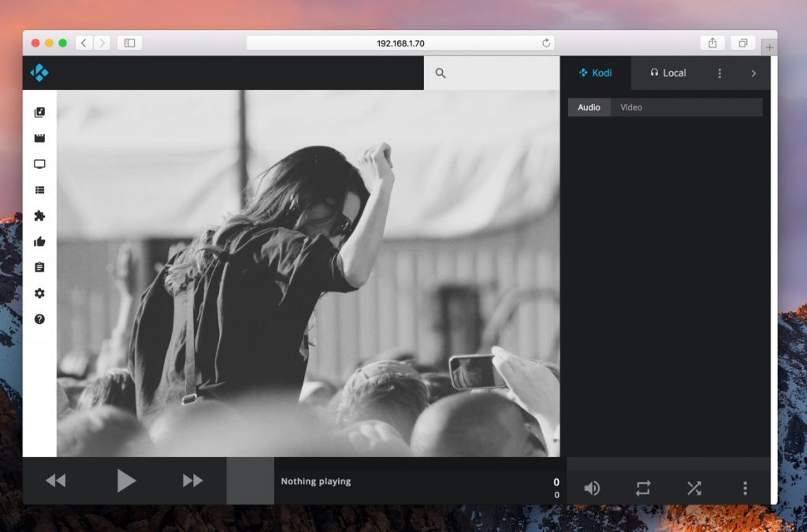Enable shuffle playback
The image size is (807, 532).
[694, 488]
